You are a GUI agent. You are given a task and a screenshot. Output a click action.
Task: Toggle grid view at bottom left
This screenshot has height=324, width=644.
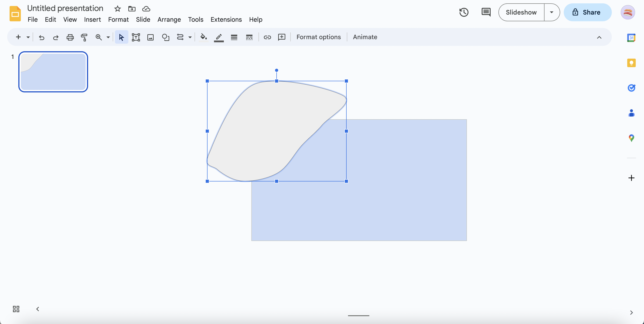[x=16, y=309]
